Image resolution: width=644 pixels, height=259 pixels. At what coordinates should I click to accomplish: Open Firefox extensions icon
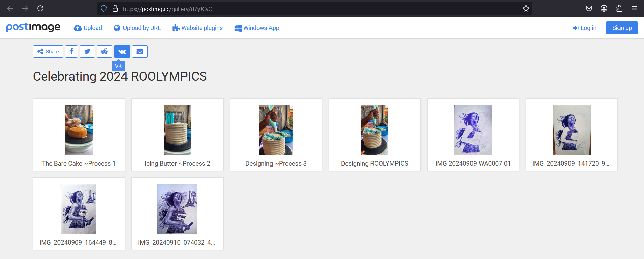[619, 9]
